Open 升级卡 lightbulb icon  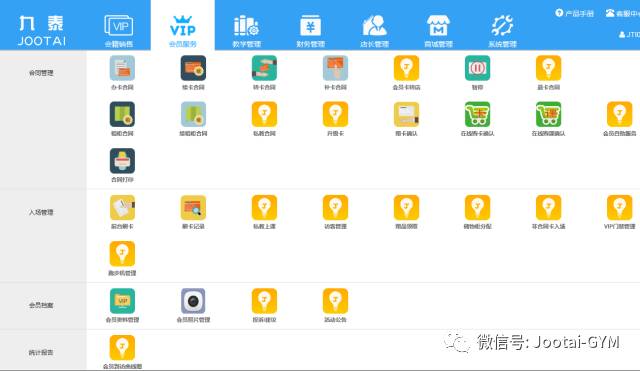pyautogui.click(x=335, y=114)
